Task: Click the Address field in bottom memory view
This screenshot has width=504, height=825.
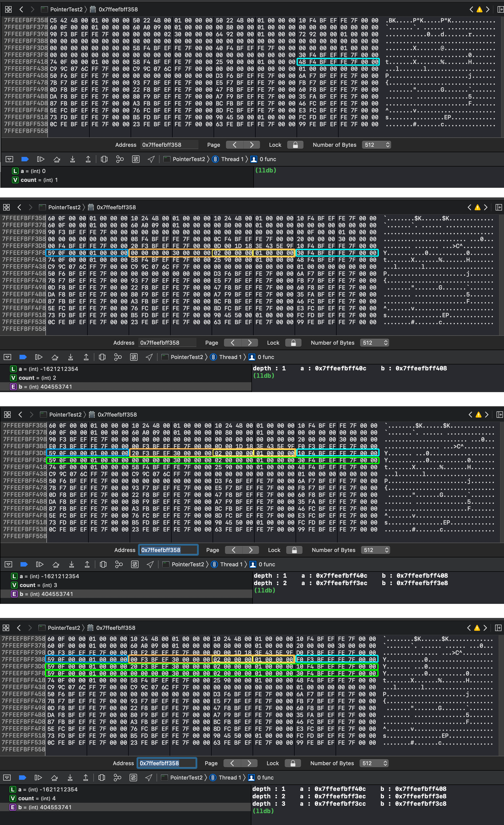Action: click(167, 763)
